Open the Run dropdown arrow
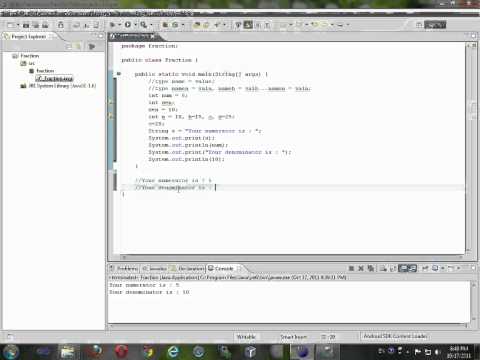Image resolution: width=480 pixels, height=360 pixels. 135,25
